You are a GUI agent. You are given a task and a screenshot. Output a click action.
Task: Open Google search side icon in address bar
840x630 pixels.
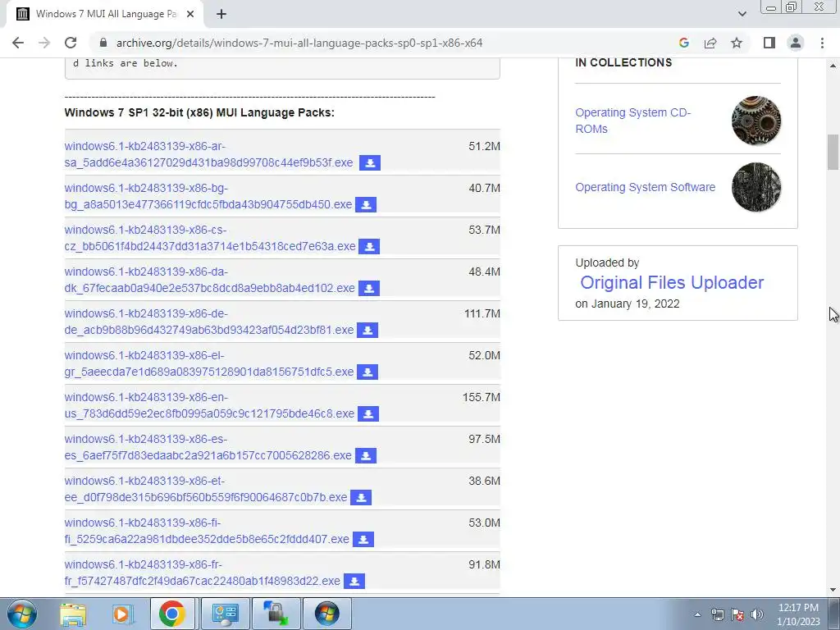[x=684, y=43]
